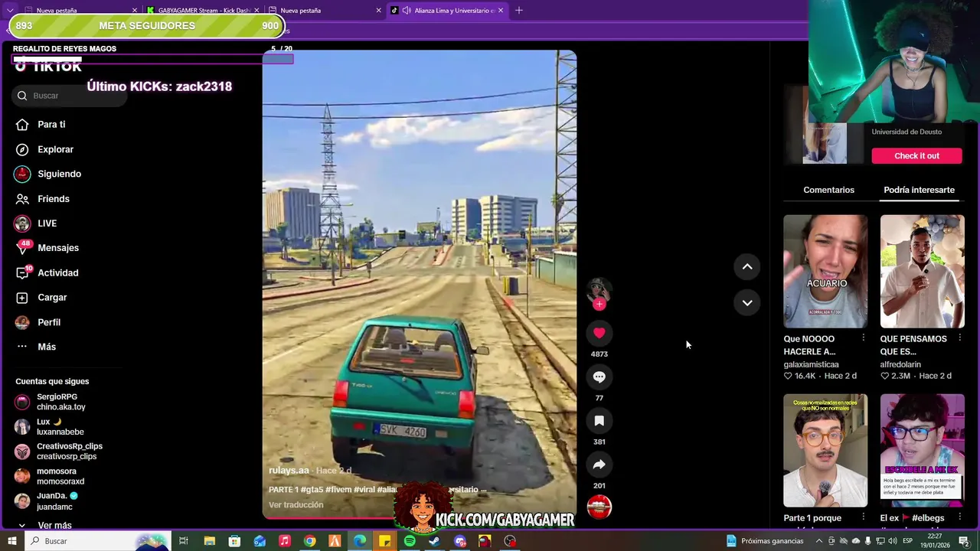Open options for El ex #elbegs video
The image size is (980, 551).
point(959,518)
